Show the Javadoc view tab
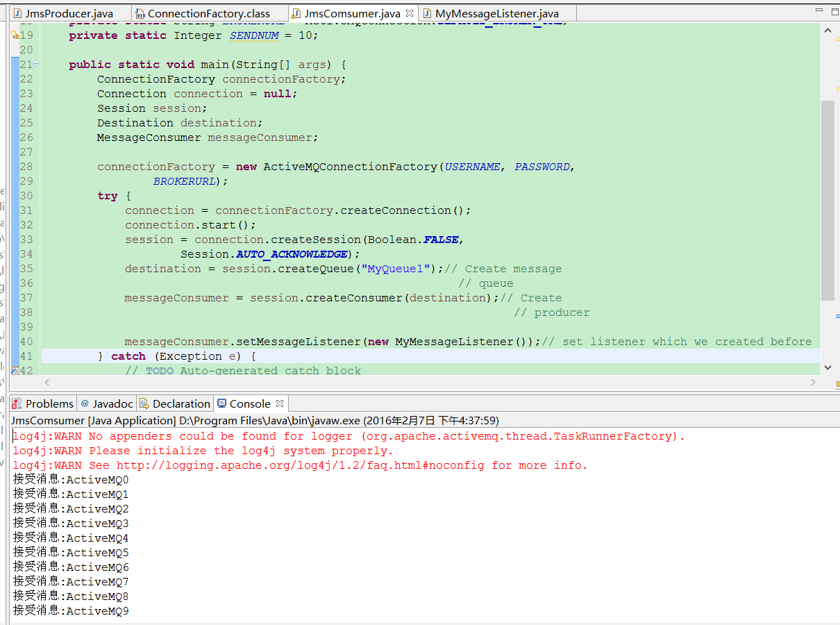 [x=106, y=403]
